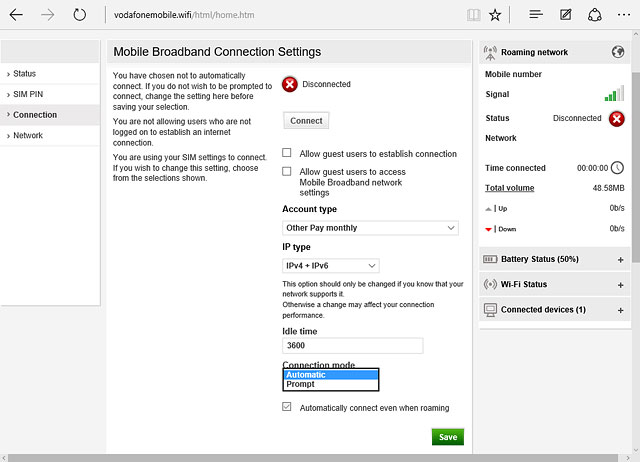The width and height of the screenshot is (640, 462).
Task: Click the battery icon in Battery Status
Action: coord(490,259)
